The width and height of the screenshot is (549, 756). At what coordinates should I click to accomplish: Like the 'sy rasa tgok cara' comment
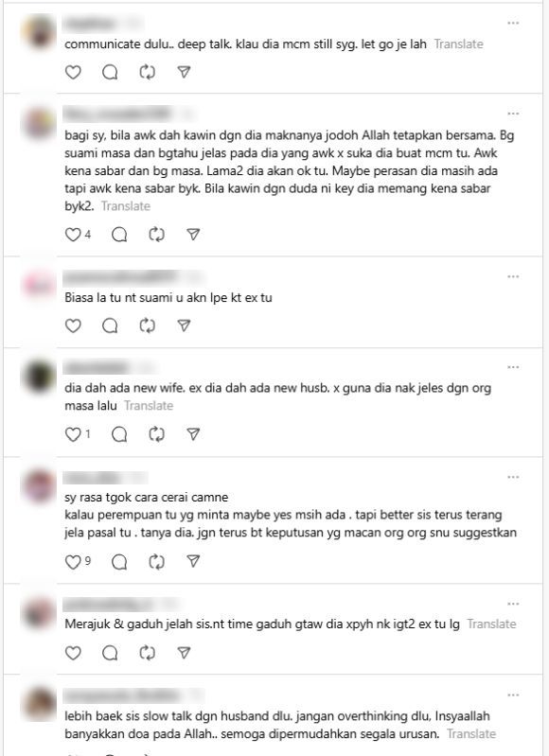coord(73,562)
